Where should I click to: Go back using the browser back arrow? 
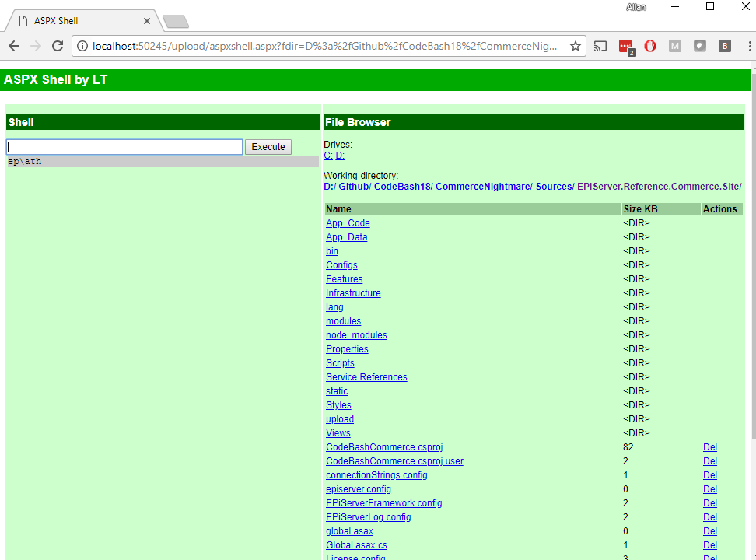pyautogui.click(x=14, y=46)
